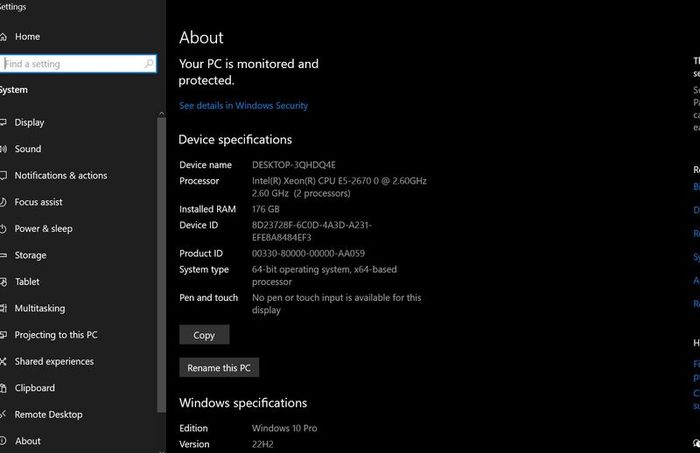
Task: Click the Projecting to this PC icon
Action: (x=3, y=335)
